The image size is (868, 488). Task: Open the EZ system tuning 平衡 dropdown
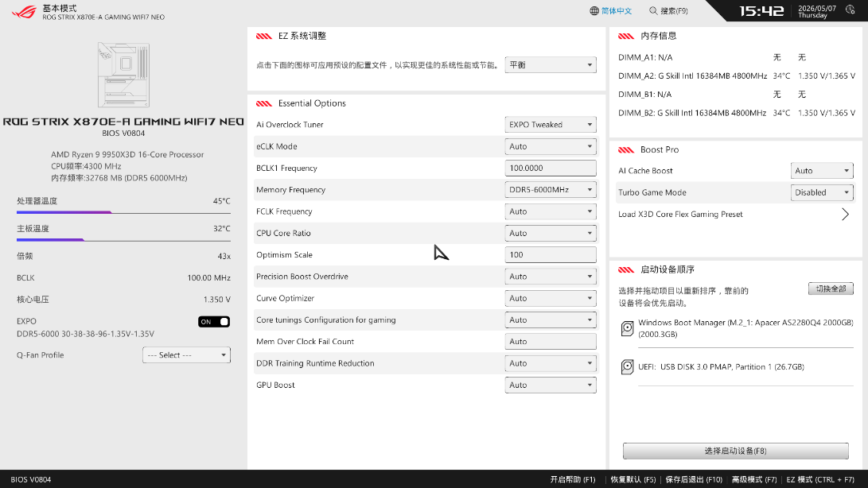551,64
